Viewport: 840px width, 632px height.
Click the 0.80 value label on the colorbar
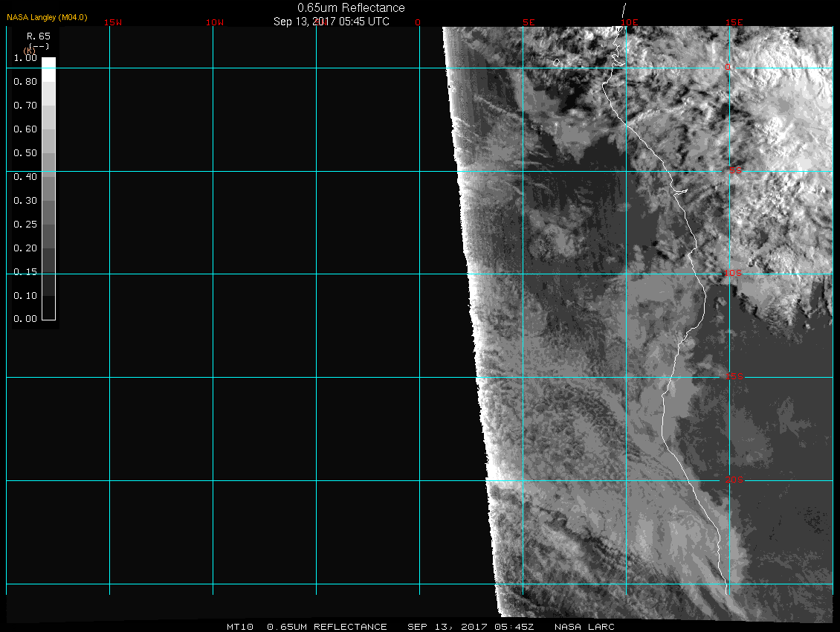[25, 82]
